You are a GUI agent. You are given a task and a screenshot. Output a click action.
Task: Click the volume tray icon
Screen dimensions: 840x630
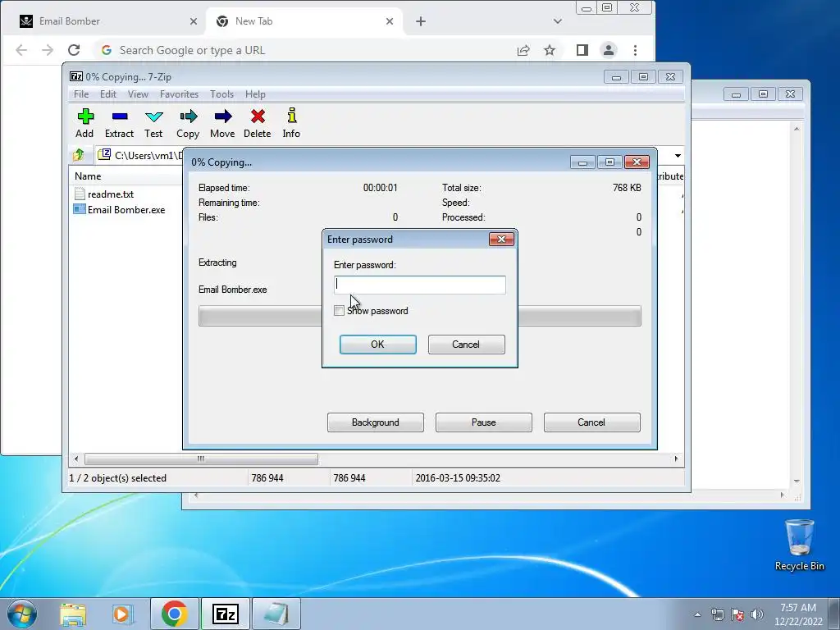[x=757, y=614]
